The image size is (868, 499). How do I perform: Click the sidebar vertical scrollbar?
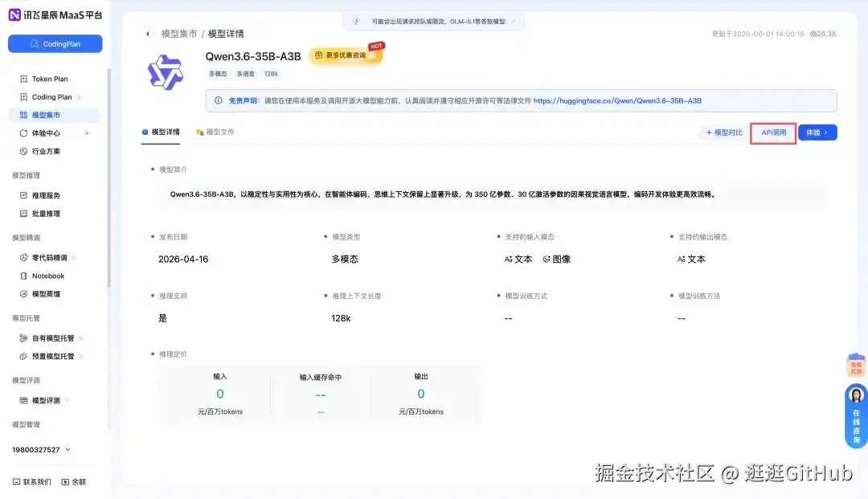point(109,177)
